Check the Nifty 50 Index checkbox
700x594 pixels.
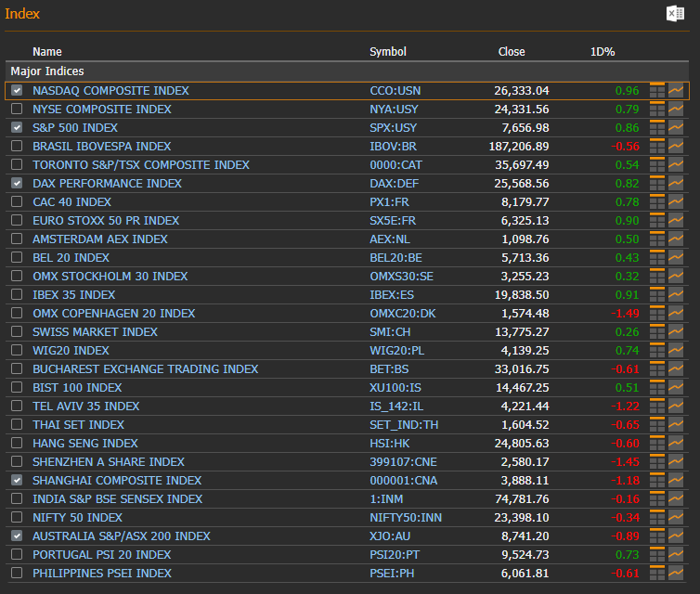[17, 517]
